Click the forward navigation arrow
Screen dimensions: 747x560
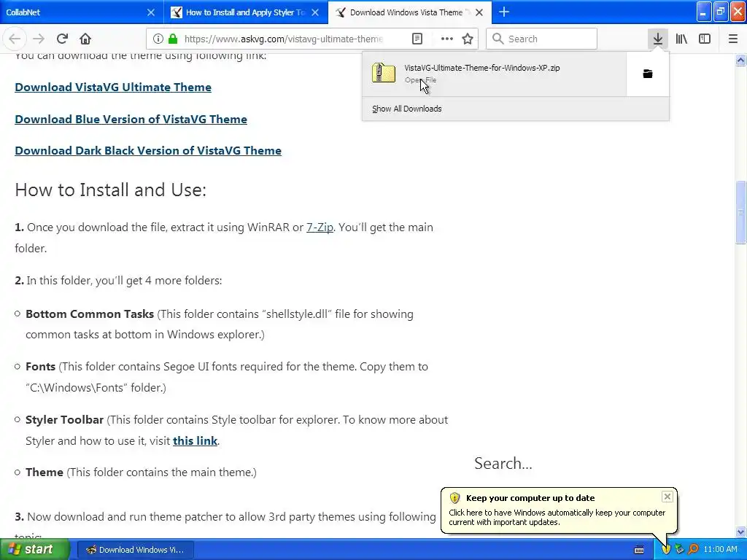click(39, 39)
